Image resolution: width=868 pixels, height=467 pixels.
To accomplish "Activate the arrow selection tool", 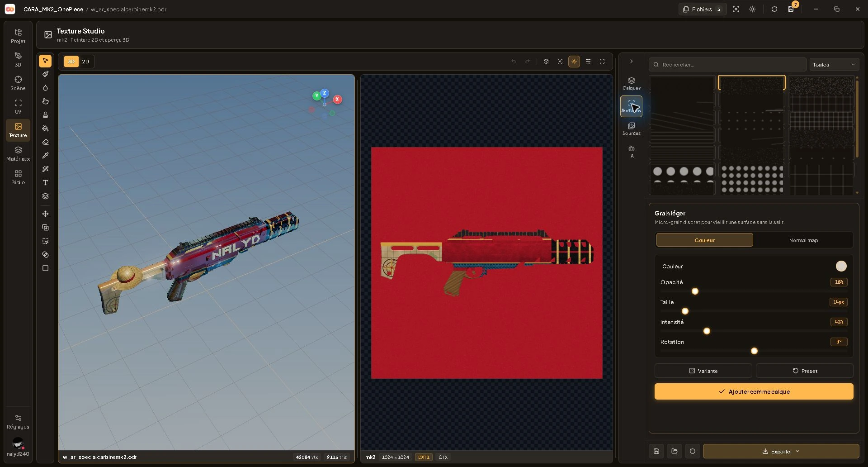I will coord(45,61).
